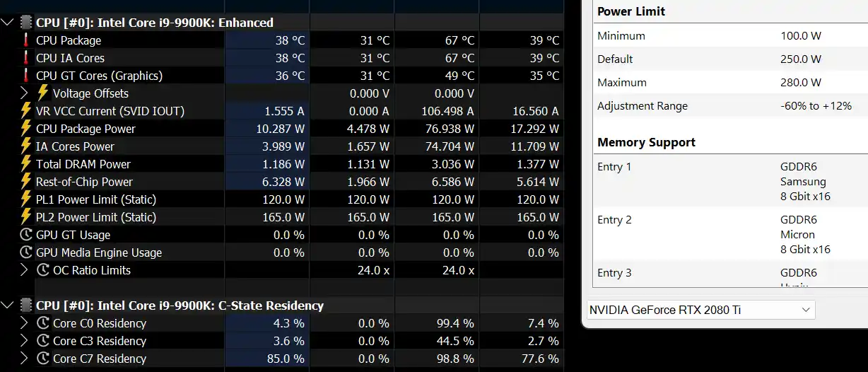Select the IA Cores Power current value

[284, 146]
